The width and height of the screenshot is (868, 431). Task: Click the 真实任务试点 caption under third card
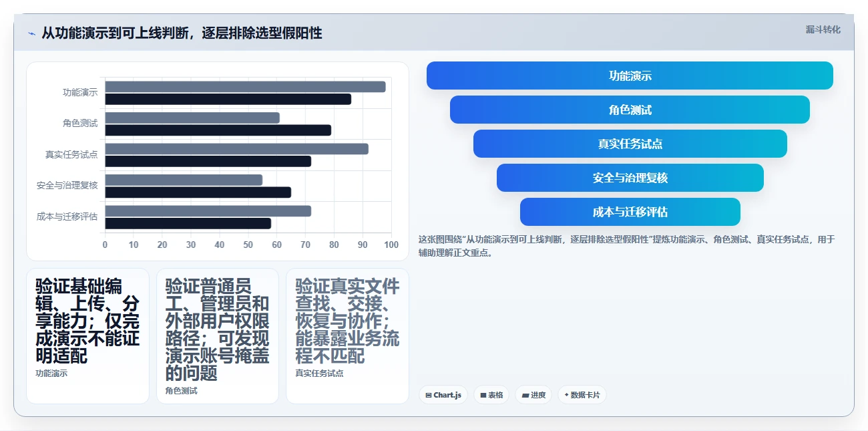[319, 374]
